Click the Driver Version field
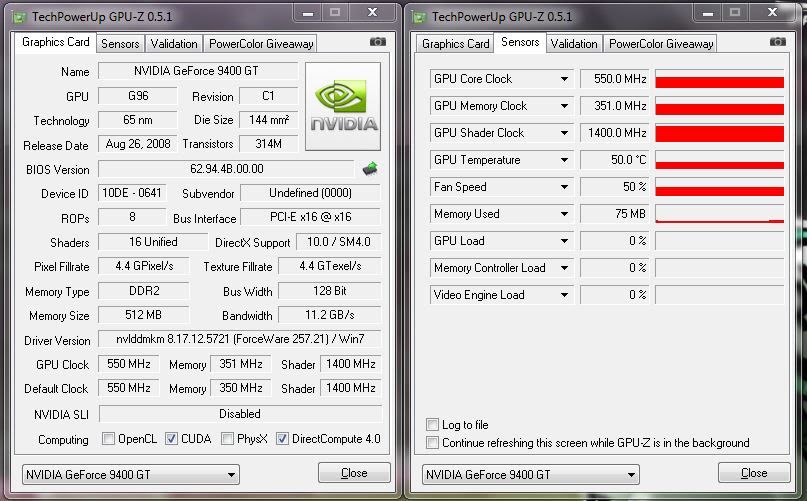The height and width of the screenshot is (501, 807). (x=240, y=339)
